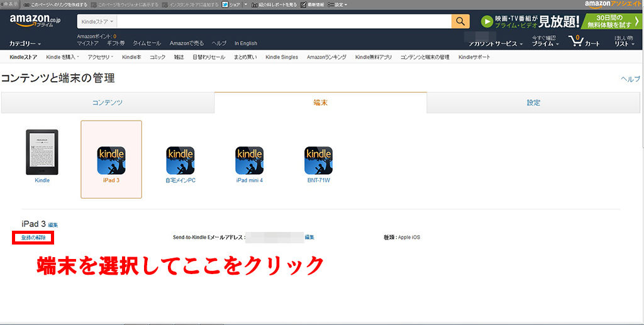Click the Kindle device name label

coord(42,180)
